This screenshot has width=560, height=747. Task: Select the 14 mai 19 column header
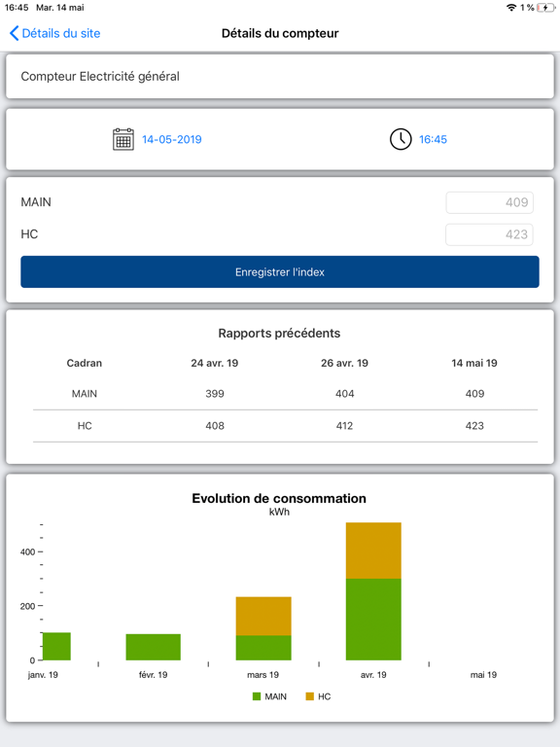(474, 363)
